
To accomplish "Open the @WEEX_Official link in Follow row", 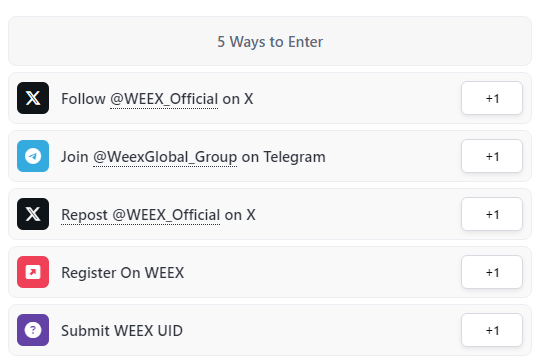I will click(x=164, y=99).
